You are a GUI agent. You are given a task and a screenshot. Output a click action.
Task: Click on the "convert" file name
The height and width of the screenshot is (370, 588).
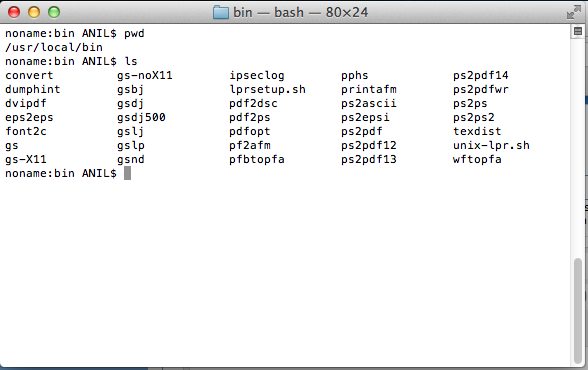tap(29, 75)
